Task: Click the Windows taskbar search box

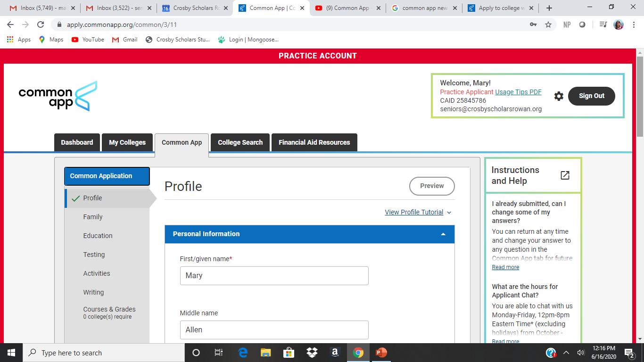Action: click(103, 353)
